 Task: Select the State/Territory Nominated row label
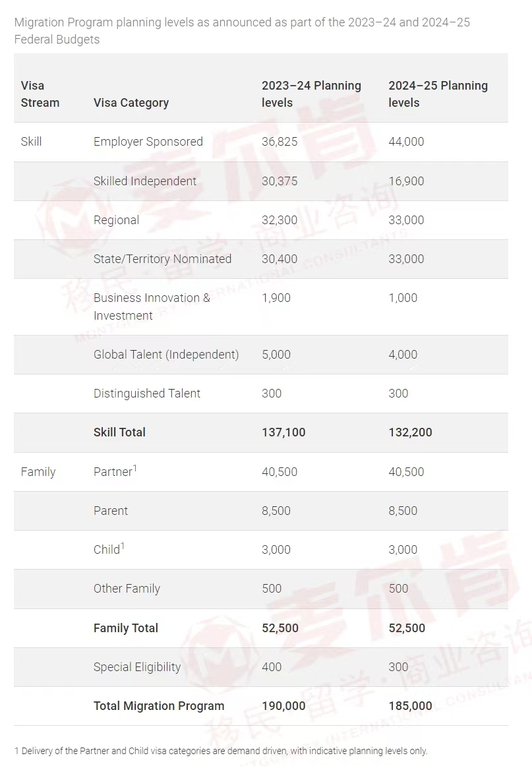point(162,259)
